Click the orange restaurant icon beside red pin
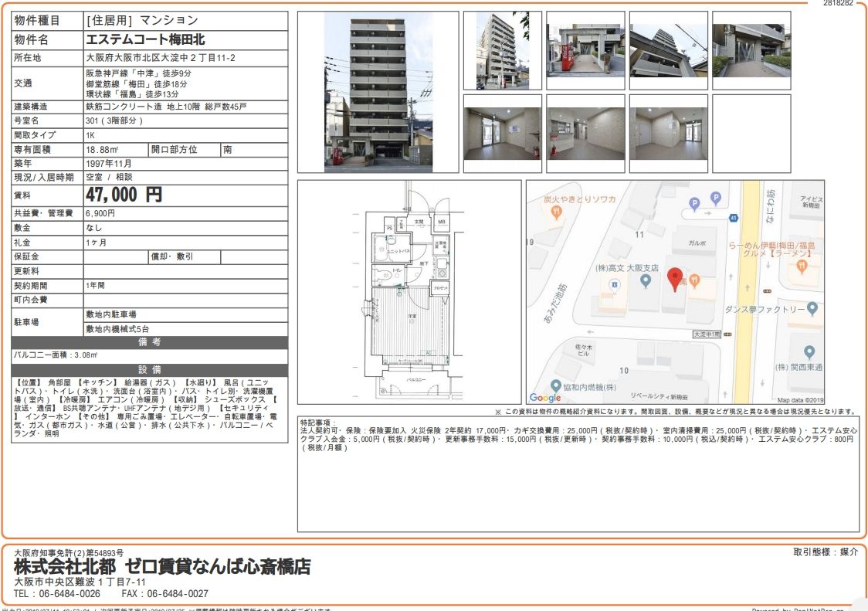The height and width of the screenshot is (611, 868). coord(694,281)
